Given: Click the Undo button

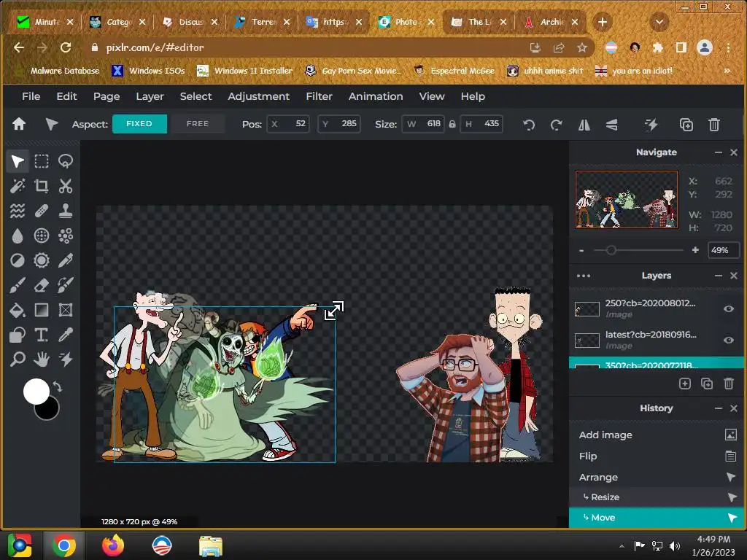Looking at the screenshot, I should [529, 125].
